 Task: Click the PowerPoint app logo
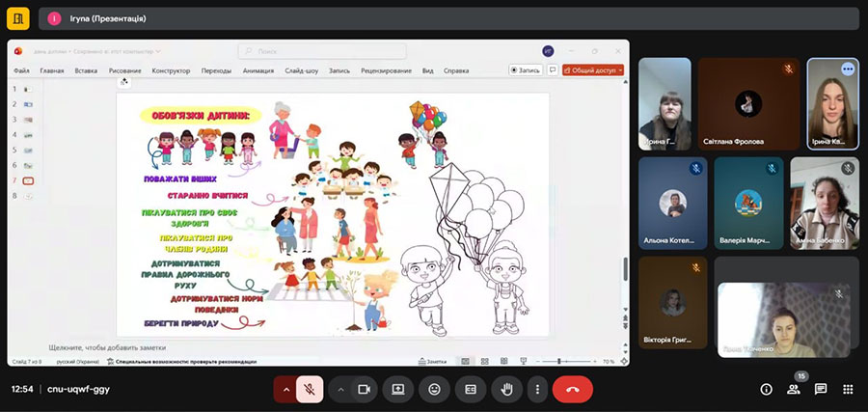pos(18,51)
